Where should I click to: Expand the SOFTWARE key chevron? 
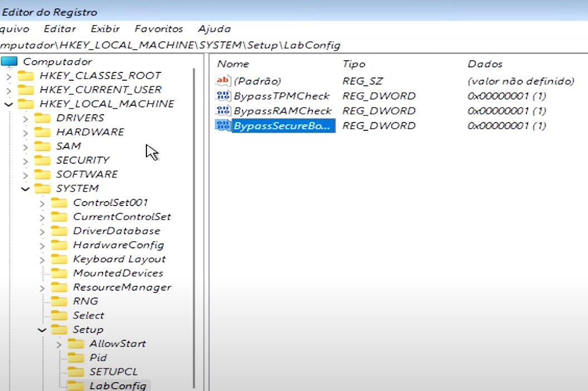click(25, 175)
